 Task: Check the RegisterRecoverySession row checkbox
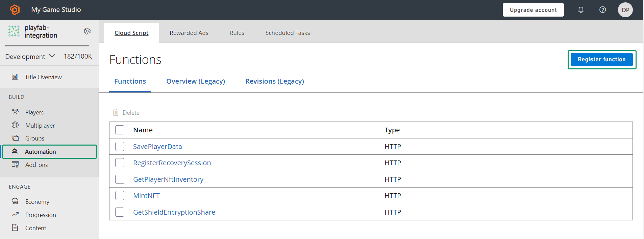point(120,163)
